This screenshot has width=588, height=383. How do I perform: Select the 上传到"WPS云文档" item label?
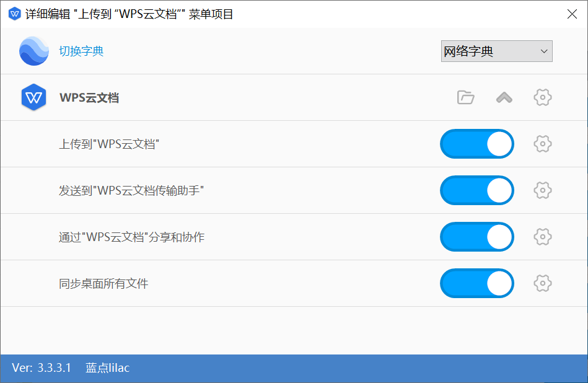point(109,144)
